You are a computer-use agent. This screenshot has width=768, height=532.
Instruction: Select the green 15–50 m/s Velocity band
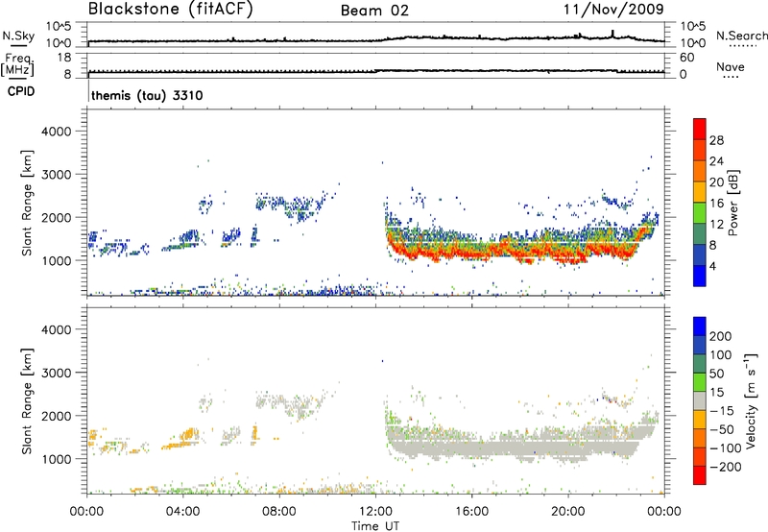[x=700, y=382]
